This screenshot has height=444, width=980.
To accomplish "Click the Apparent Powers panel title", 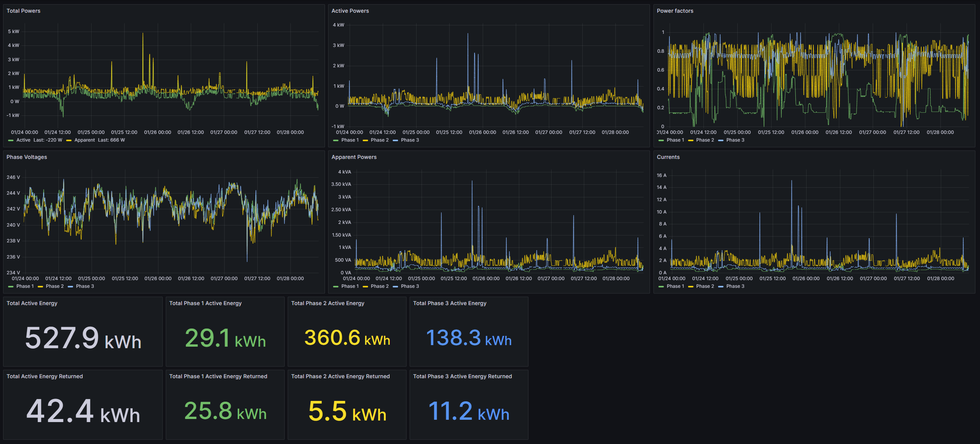I will click(x=354, y=157).
